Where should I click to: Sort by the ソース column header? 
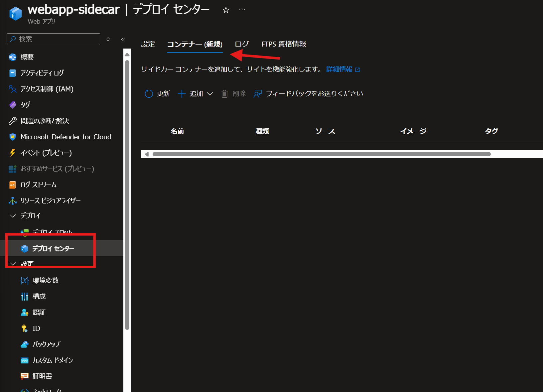pos(325,131)
